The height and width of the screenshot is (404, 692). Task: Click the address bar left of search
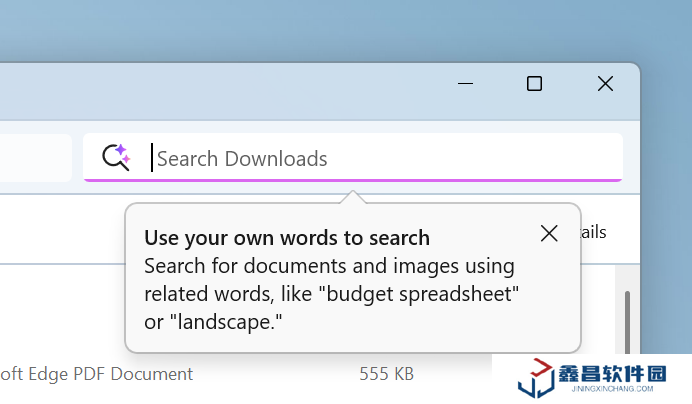[35, 158]
